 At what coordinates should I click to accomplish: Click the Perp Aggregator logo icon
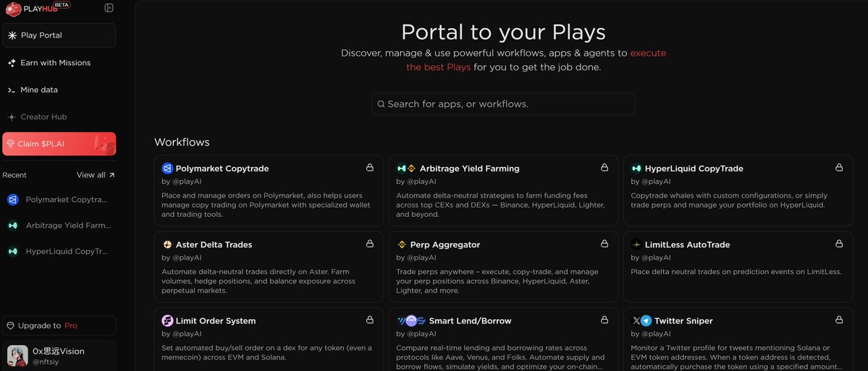point(402,244)
